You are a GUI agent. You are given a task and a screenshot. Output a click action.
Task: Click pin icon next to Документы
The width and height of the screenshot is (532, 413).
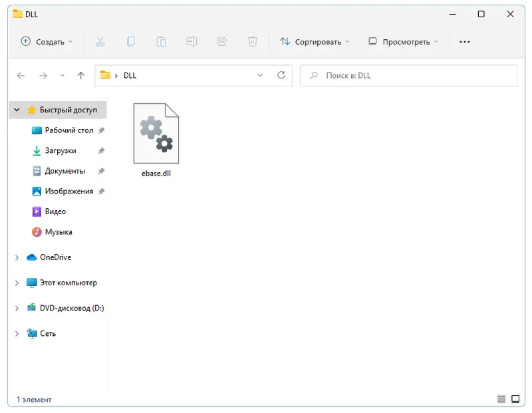(101, 171)
